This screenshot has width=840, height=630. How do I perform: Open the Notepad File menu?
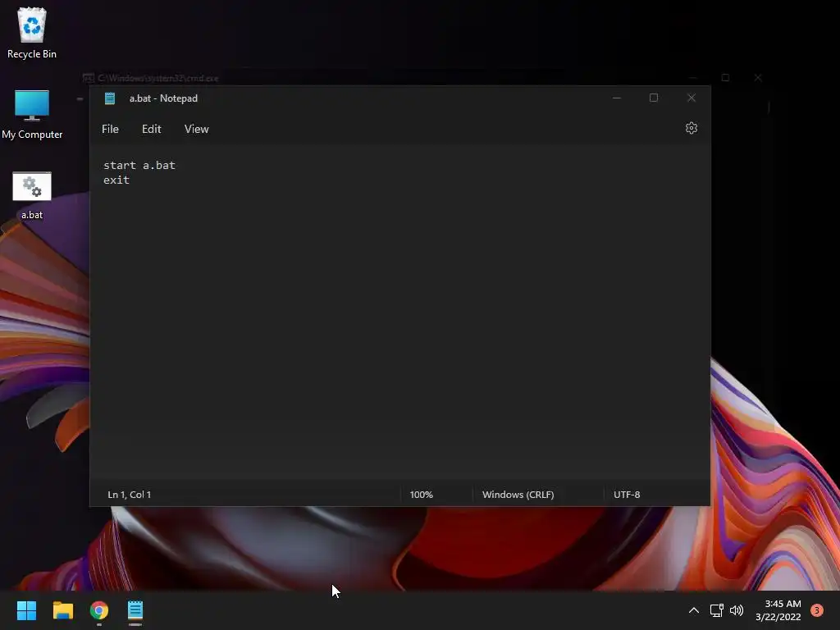point(111,129)
